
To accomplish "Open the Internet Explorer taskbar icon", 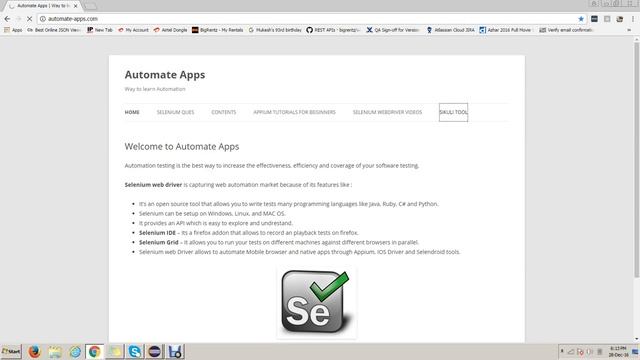I will (x=75, y=351).
